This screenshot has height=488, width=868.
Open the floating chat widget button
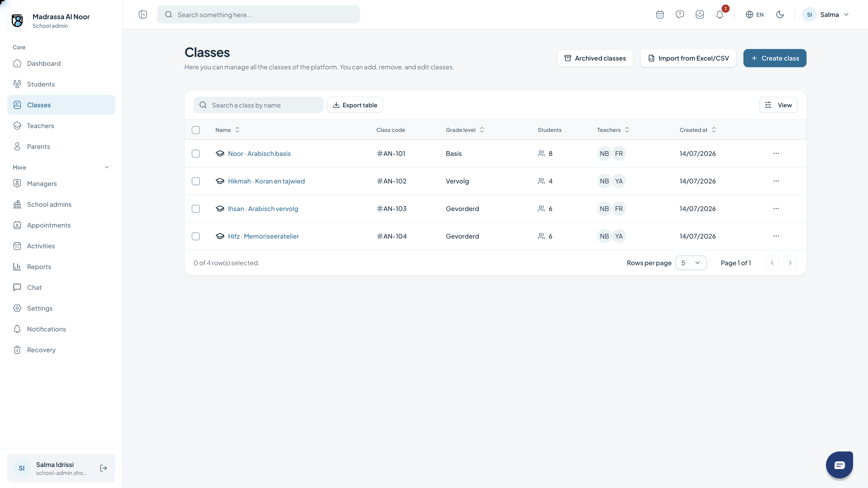tap(839, 465)
